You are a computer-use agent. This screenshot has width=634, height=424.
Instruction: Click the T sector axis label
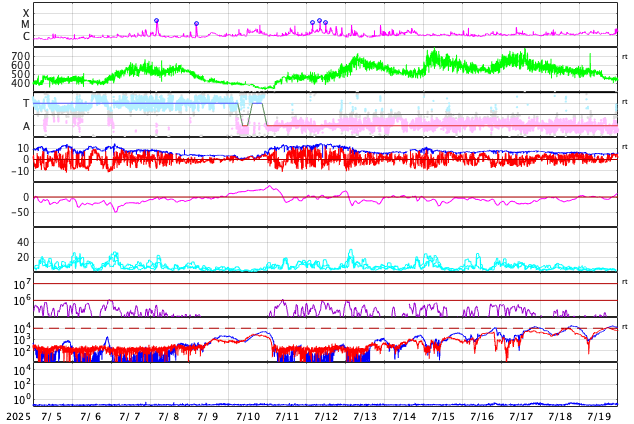pyautogui.click(x=26, y=103)
